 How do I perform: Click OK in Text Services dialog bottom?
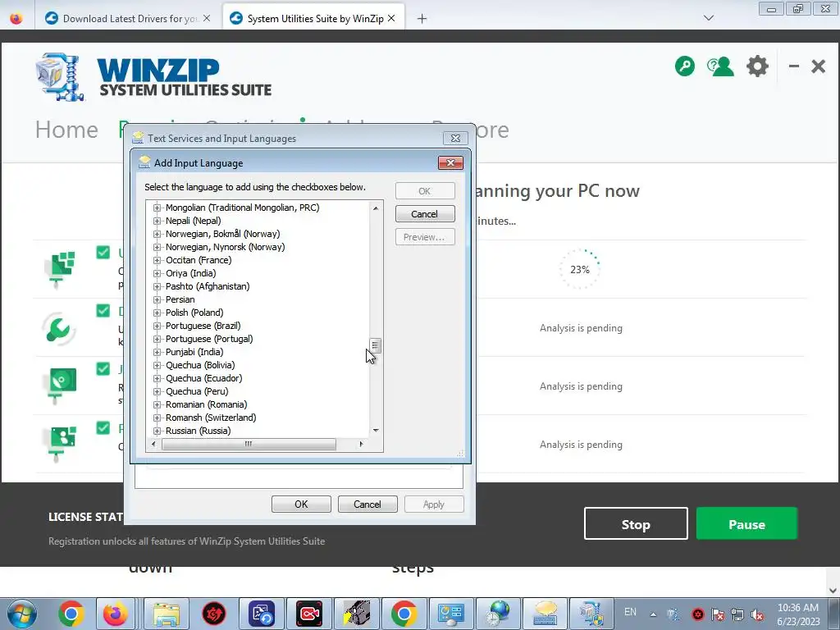click(x=301, y=504)
